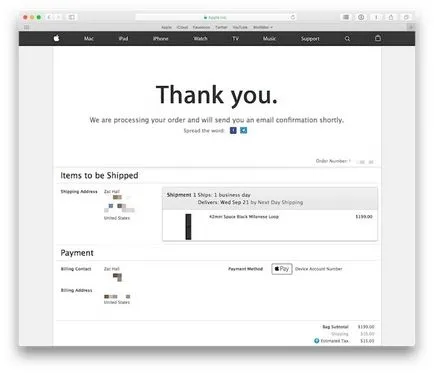This screenshot has height=373, width=434.
Task: Click the Apple Pay payment badge
Action: coord(282,269)
